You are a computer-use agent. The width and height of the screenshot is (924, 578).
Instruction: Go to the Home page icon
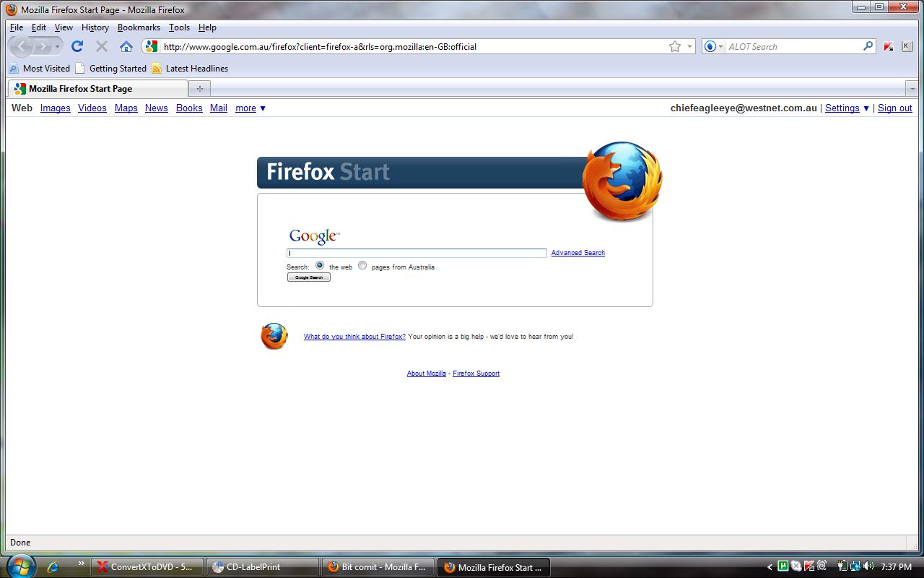[126, 46]
